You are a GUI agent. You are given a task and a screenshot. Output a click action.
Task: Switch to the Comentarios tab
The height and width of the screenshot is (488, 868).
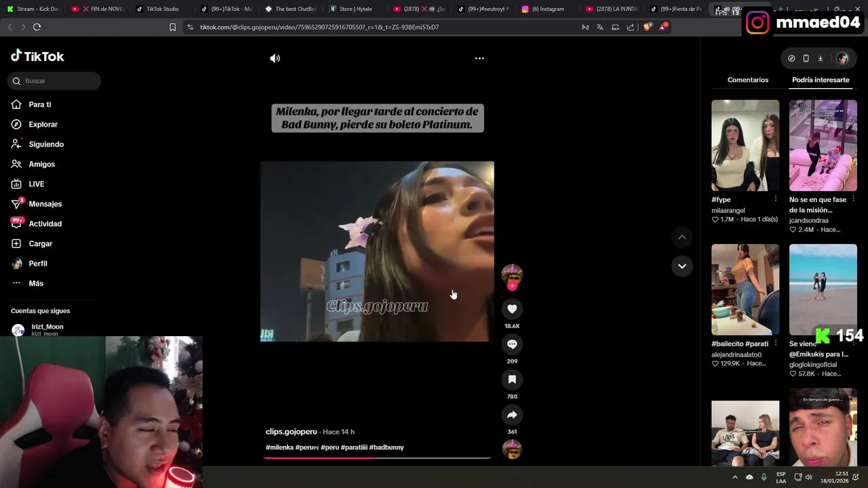click(x=748, y=80)
